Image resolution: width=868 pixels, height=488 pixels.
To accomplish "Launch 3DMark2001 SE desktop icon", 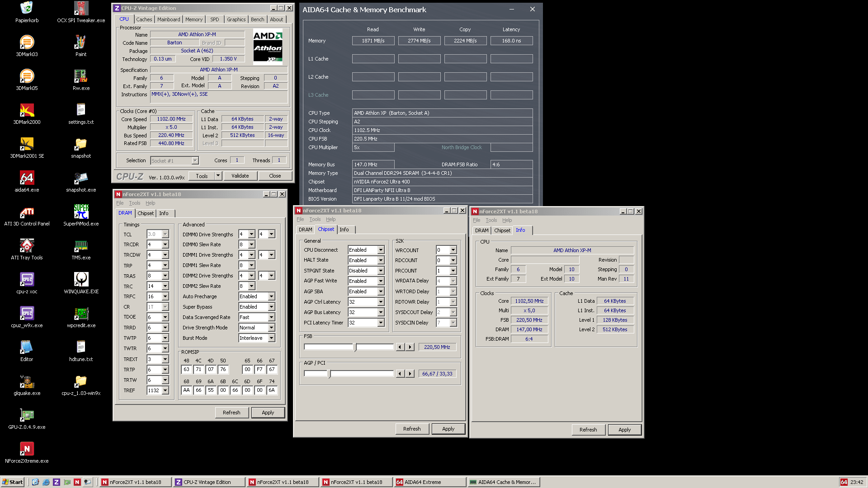I will (x=27, y=148).
